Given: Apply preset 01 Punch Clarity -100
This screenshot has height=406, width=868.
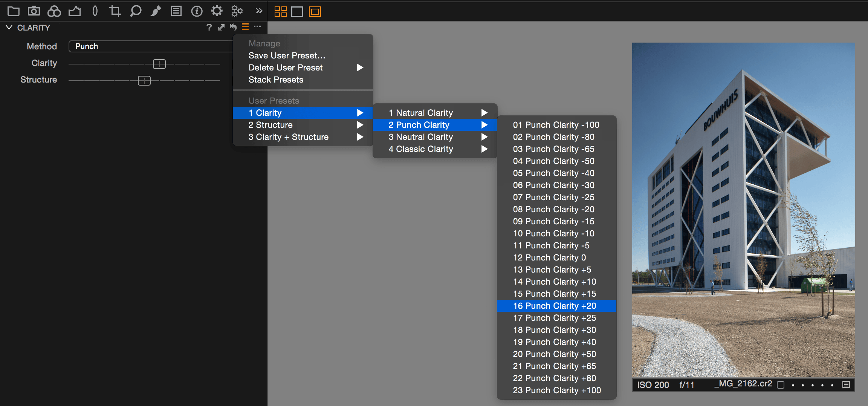Looking at the screenshot, I should 557,125.
